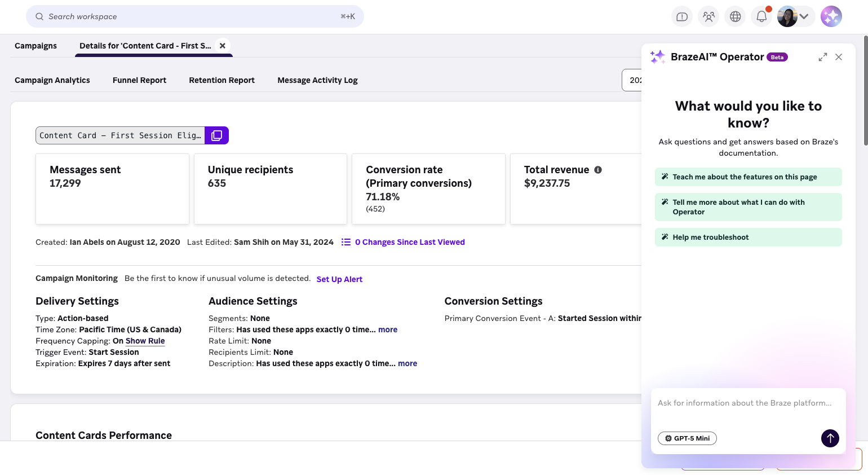Select the GPT-5 Mini model selector

(687, 438)
